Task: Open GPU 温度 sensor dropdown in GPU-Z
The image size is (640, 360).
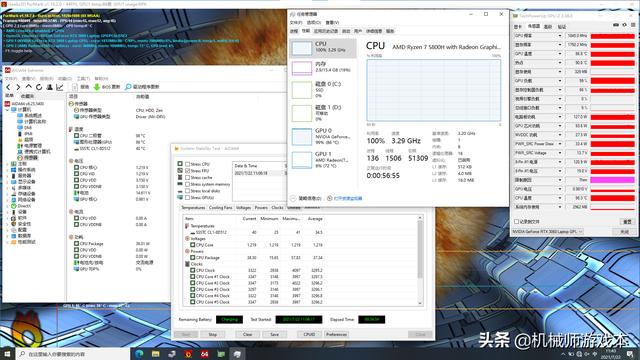Action: 560,54
